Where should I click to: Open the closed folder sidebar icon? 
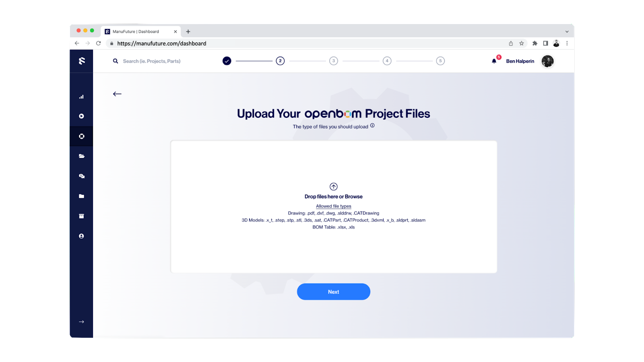coord(81,196)
